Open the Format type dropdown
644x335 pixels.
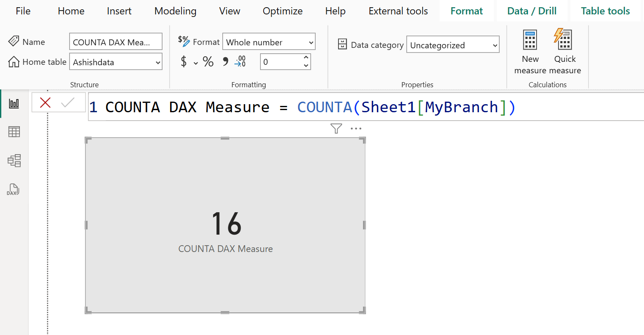pos(311,43)
